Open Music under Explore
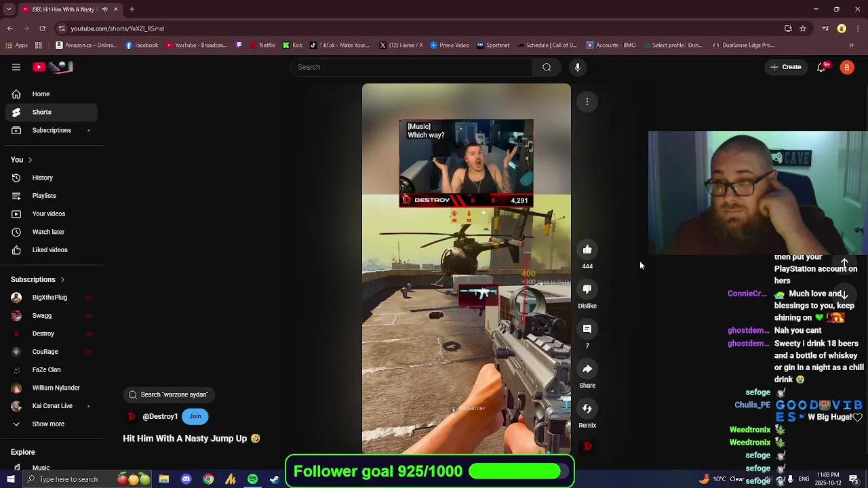 [52, 467]
